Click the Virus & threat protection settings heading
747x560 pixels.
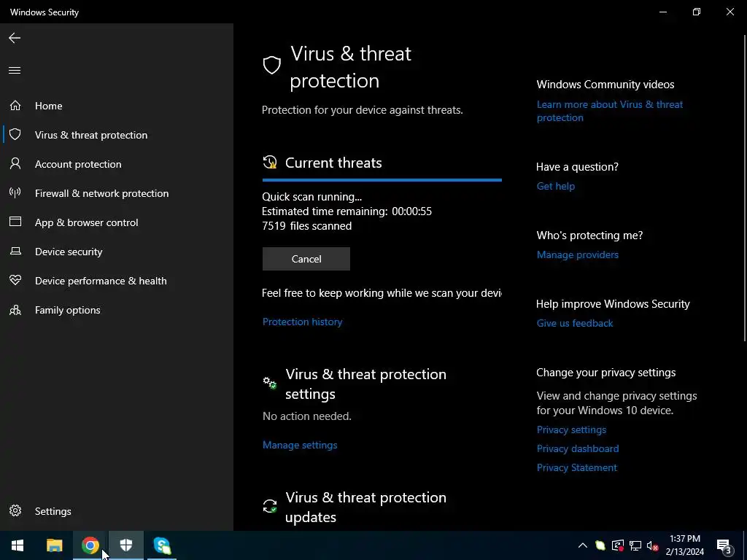click(x=365, y=384)
